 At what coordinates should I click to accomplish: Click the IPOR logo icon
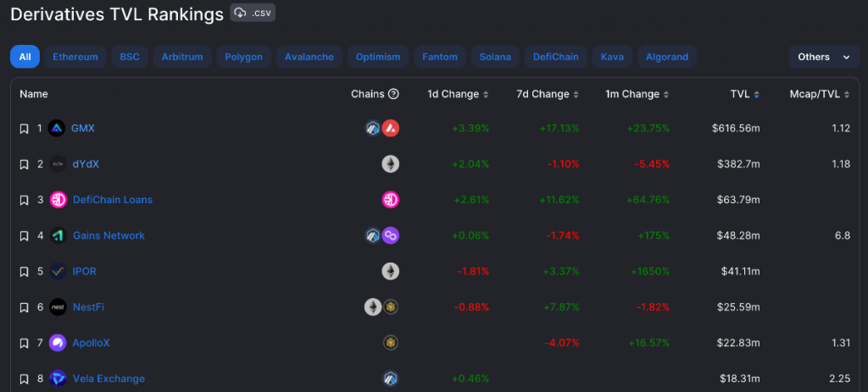pyautogui.click(x=58, y=272)
